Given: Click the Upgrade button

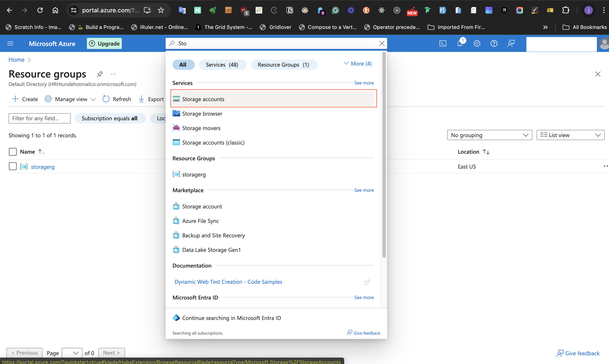Looking at the screenshot, I should tap(104, 43).
